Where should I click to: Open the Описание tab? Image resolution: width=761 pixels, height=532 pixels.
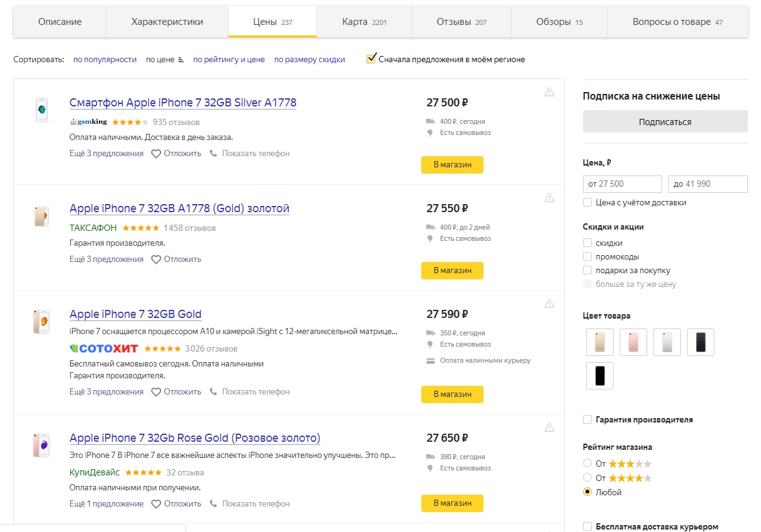pos(60,22)
